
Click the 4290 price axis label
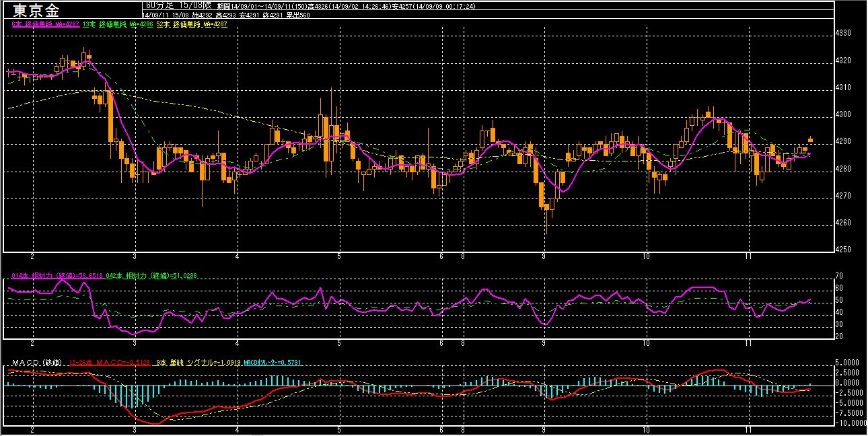coord(844,141)
